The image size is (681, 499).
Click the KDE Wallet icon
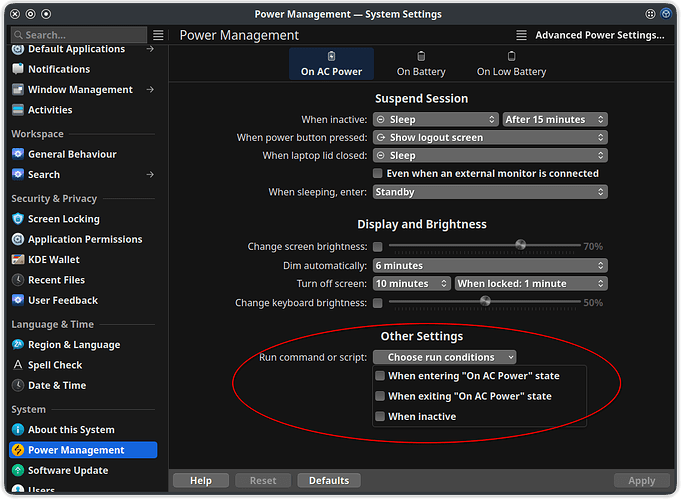tap(18, 260)
